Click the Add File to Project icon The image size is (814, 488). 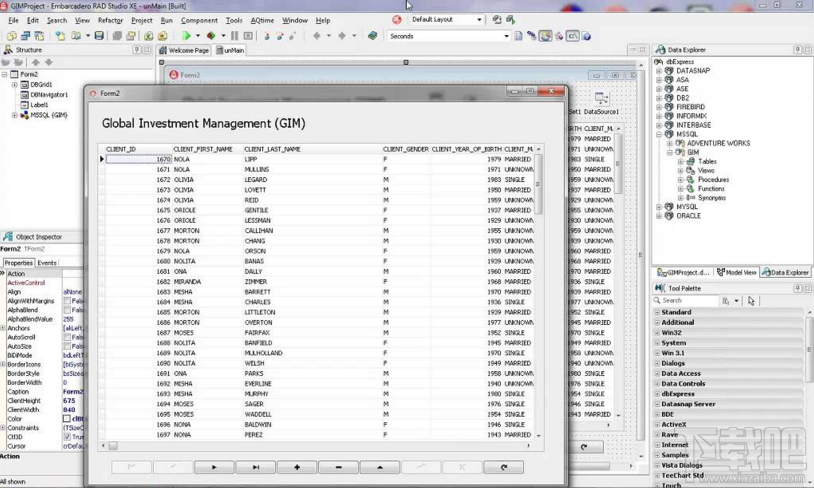(148, 36)
